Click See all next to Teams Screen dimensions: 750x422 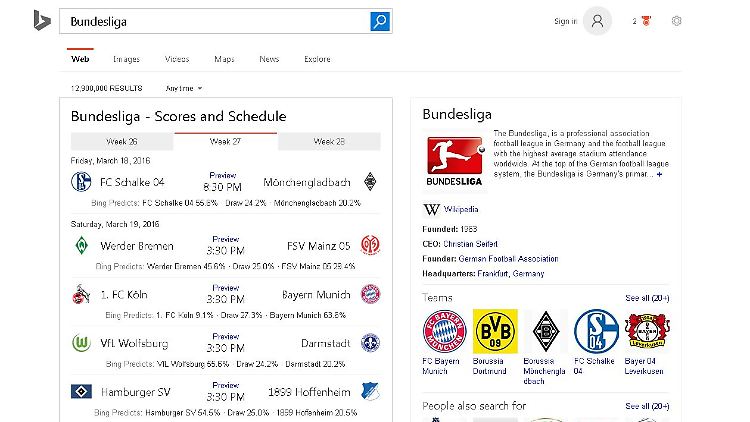[x=647, y=298]
